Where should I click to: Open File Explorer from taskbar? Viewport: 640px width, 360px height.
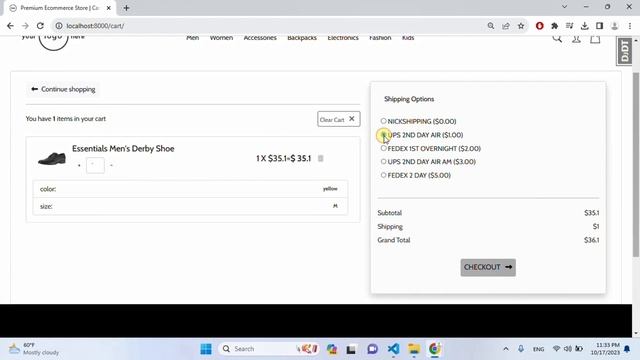coord(414,349)
